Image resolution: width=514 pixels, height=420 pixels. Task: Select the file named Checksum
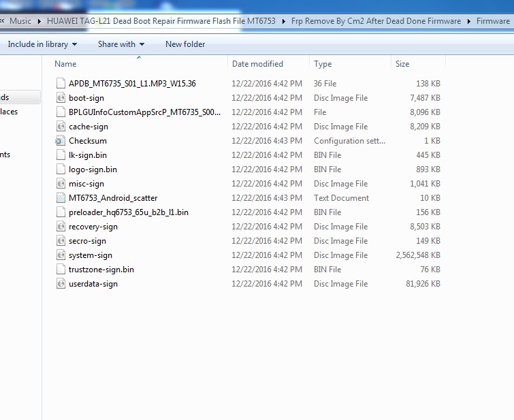[88, 141]
